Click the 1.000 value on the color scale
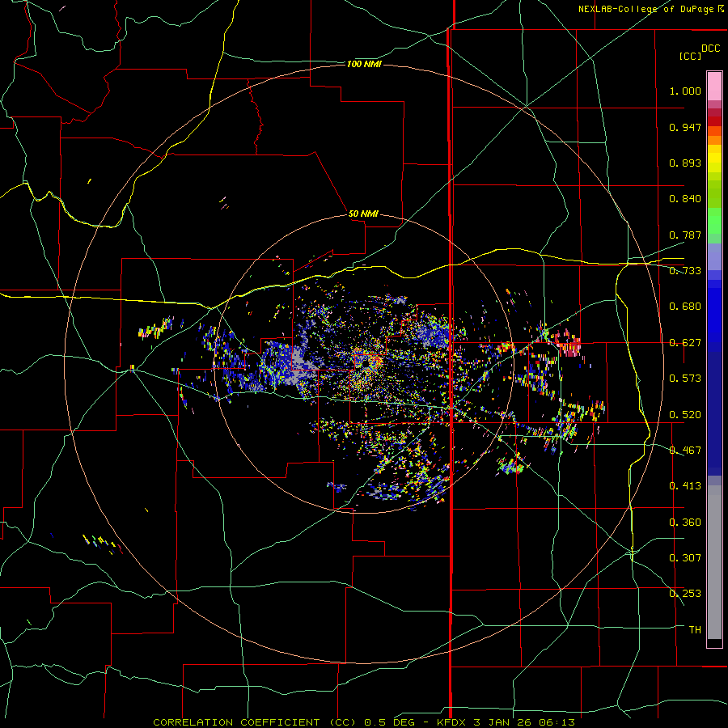Viewport: 728px width, 728px height. click(685, 91)
